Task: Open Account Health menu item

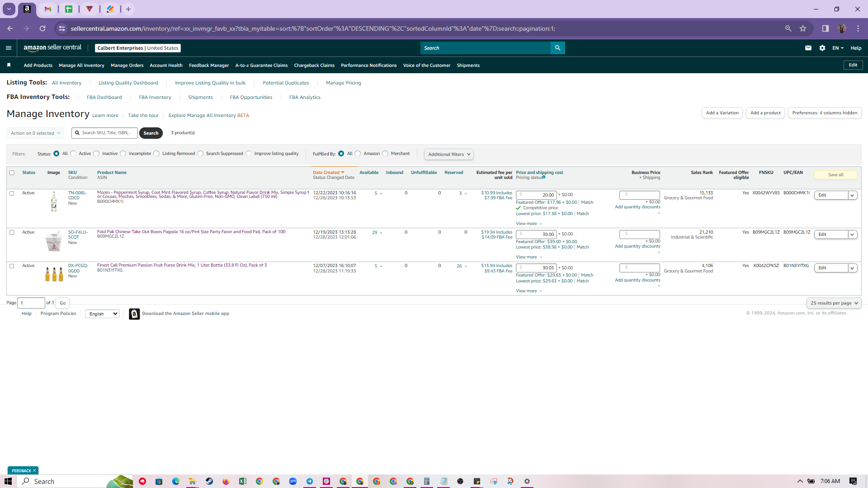Action: (x=166, y=66)
